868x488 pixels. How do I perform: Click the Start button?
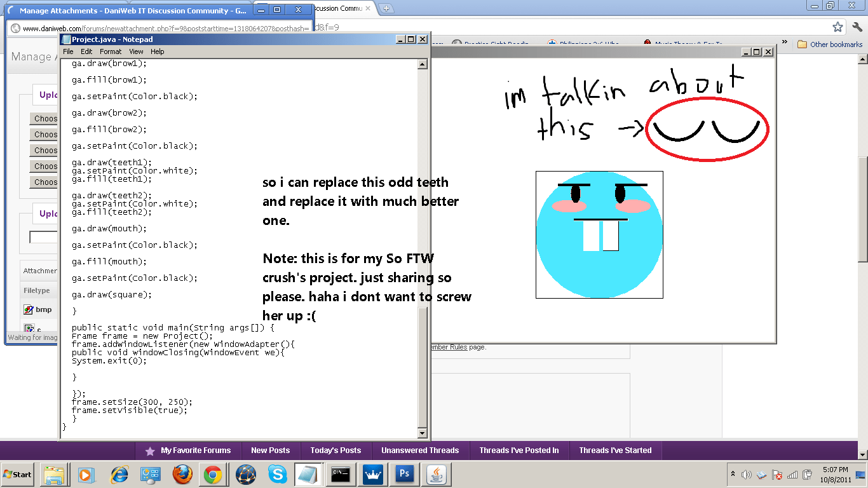click(x=18, y=475)
